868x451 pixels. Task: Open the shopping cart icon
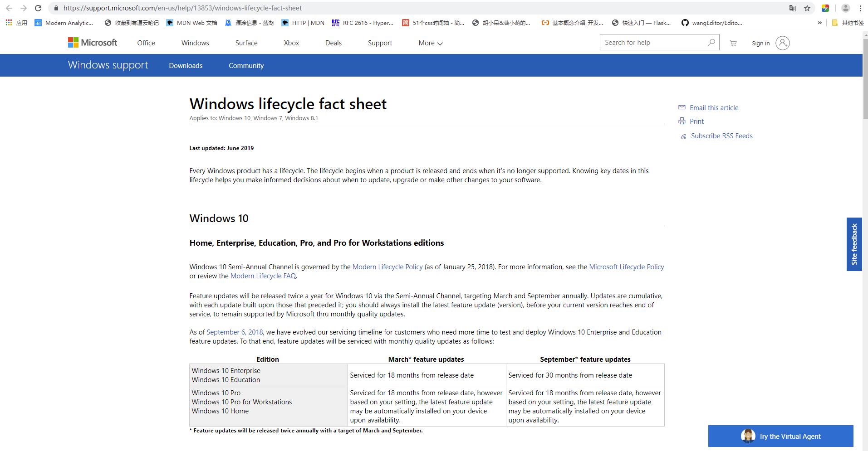733,43
